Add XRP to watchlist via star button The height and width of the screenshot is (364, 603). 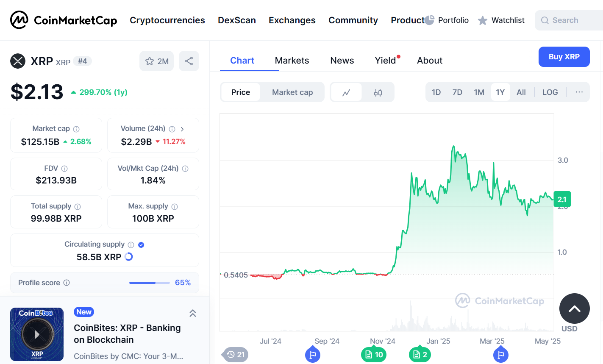coord(156,61)
